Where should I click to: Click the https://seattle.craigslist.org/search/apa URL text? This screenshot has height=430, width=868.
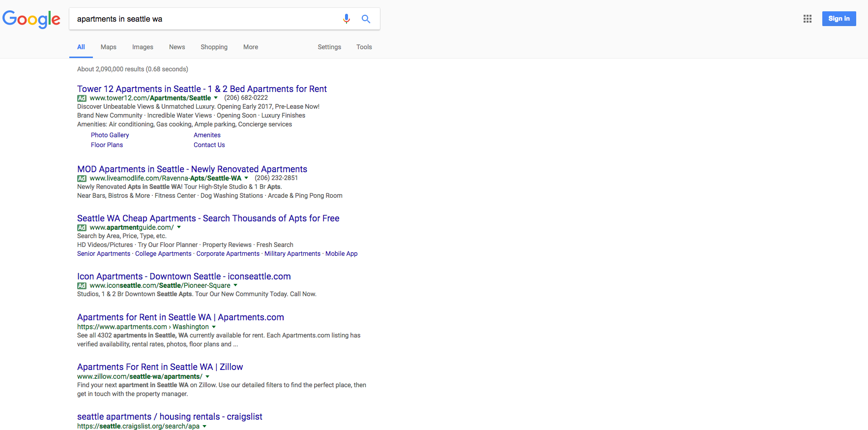pos(138,427)
